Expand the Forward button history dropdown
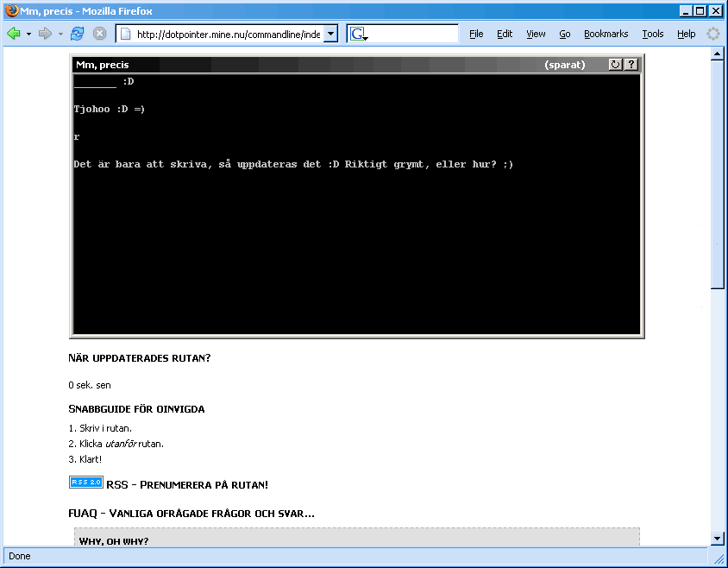728x568 pixels. coord(60,34)
